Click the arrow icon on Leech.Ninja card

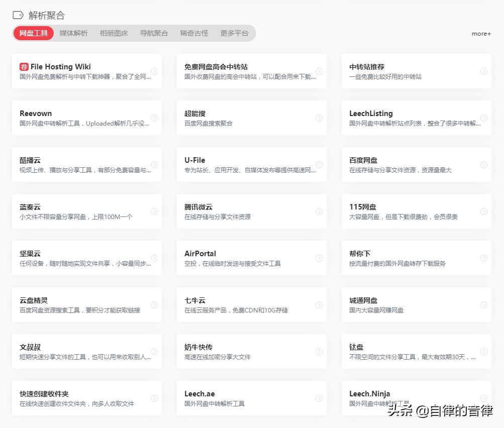point(483,398)
